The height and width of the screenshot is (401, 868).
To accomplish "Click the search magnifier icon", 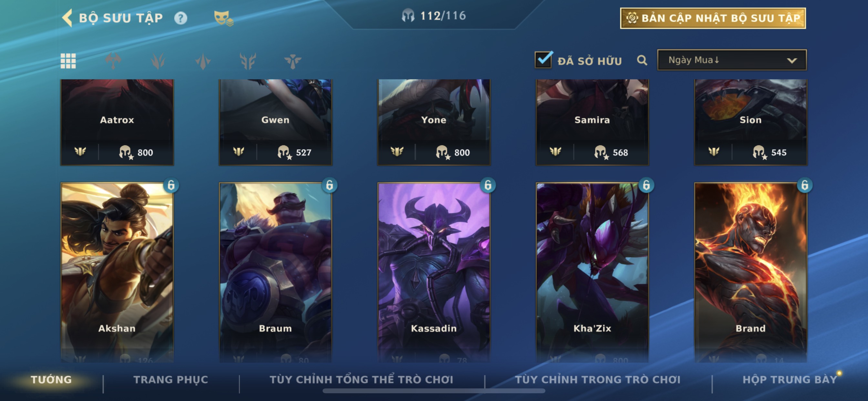I will (x=642, y=60).
